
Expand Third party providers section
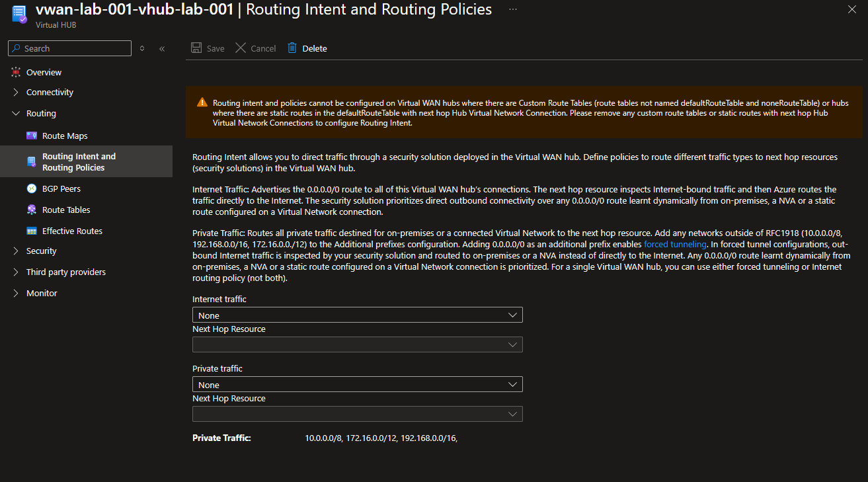tap(16, 272)
